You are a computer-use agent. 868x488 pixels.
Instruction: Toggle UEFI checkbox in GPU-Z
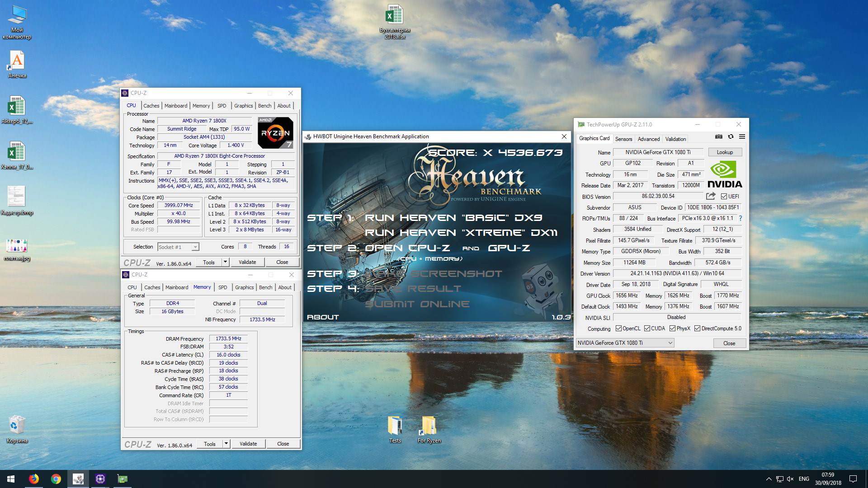[x=724, y=197]
